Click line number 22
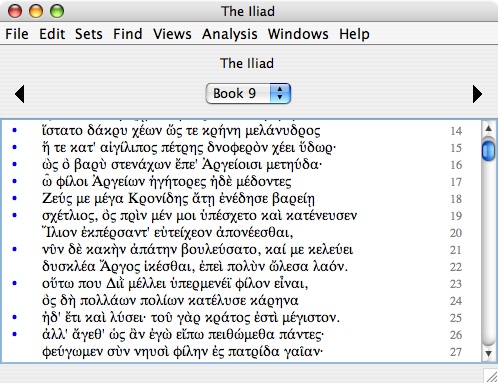The image size is (498, 383). coord(456,267)
